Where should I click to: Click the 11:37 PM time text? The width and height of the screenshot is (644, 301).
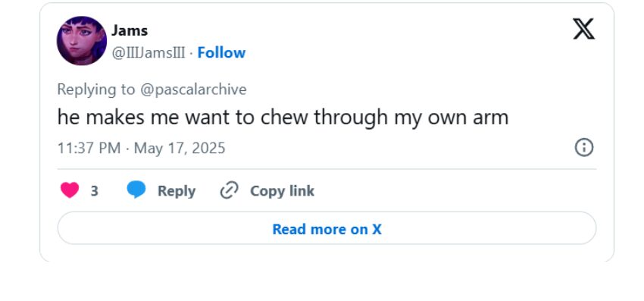pyautogui.click(x=89, y=148)
